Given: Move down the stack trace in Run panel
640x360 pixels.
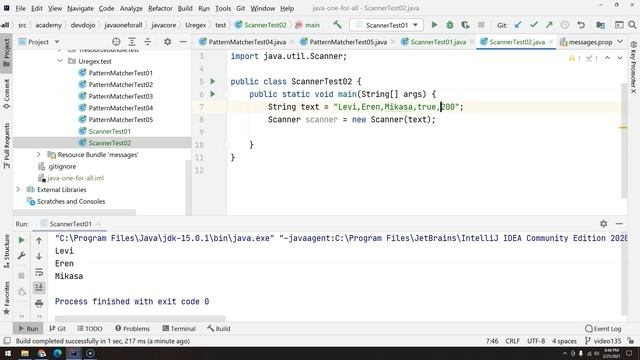Looking at the screenshot, I should pyautogui.click(x=39, y=256).
